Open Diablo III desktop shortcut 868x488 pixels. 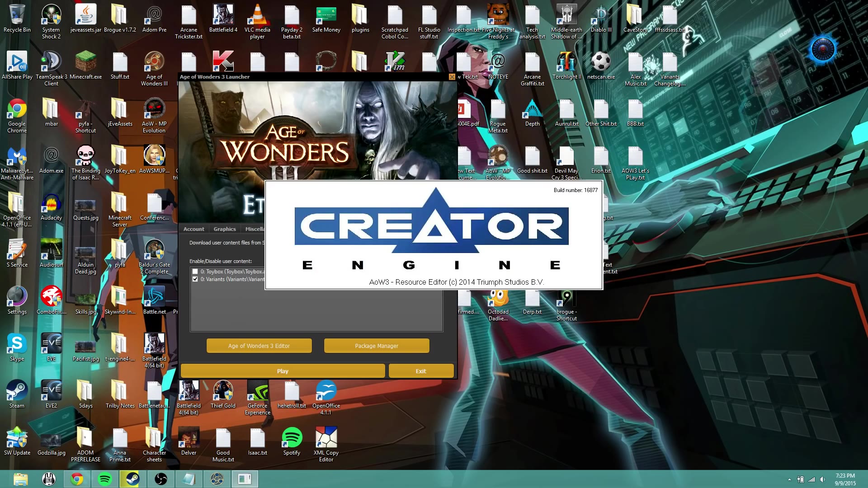601,19
